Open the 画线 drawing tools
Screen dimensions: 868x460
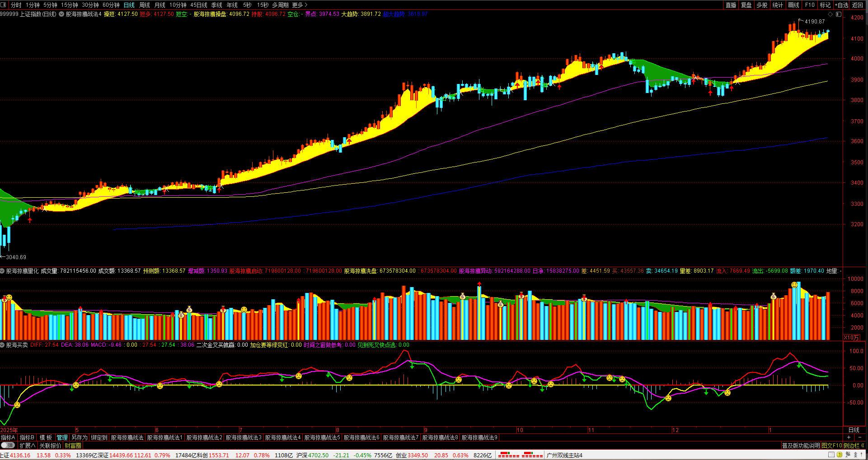point(793,5)
